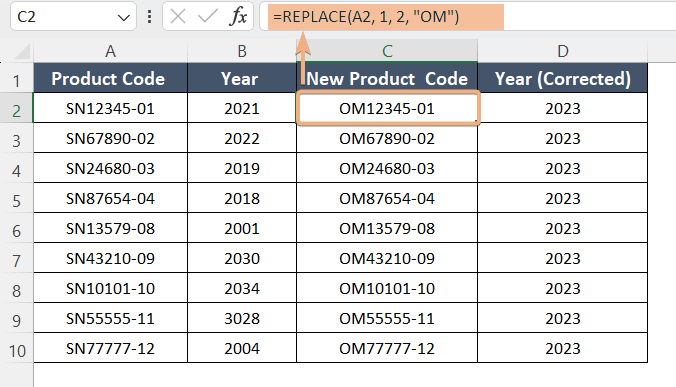Select row 5 header
The width and height of the screenshot is (676, 387).
click(x=16, y=199)
